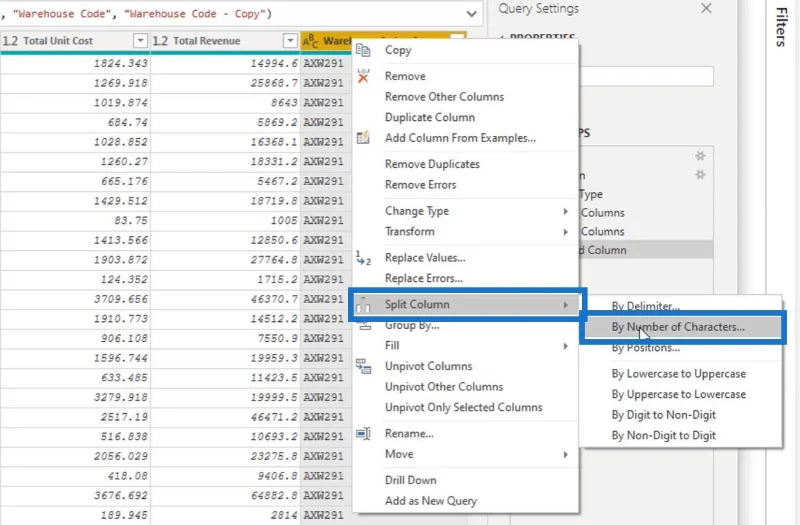
Task: Choose By Uppercase to Lowercase
Action: coord(681,394)
